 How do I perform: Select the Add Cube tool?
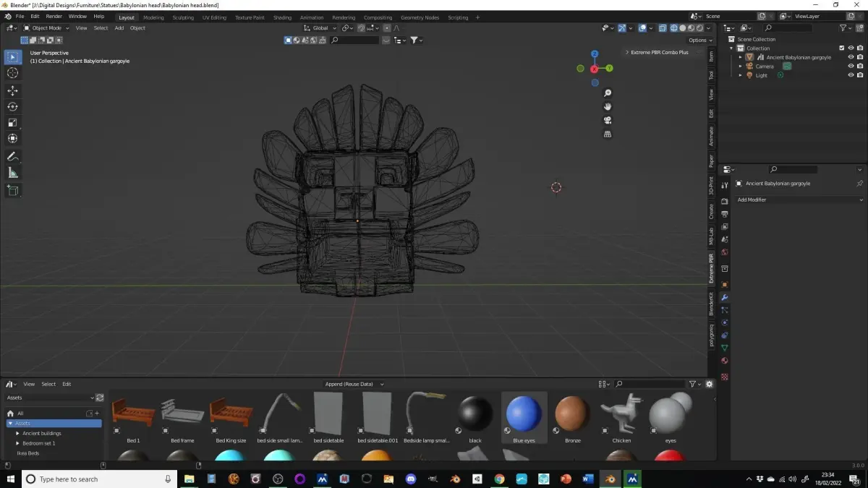pyautogui.click(x=12, y=190)
